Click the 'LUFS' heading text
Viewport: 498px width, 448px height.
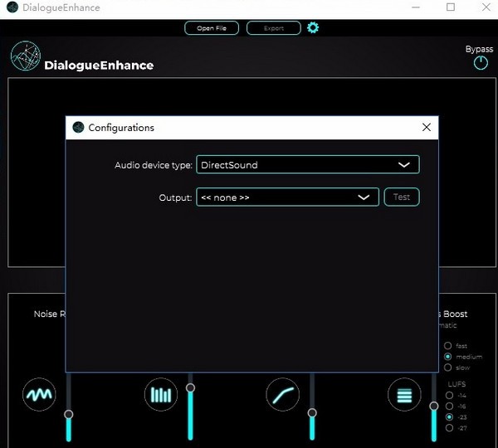click(x=456, y=384)
